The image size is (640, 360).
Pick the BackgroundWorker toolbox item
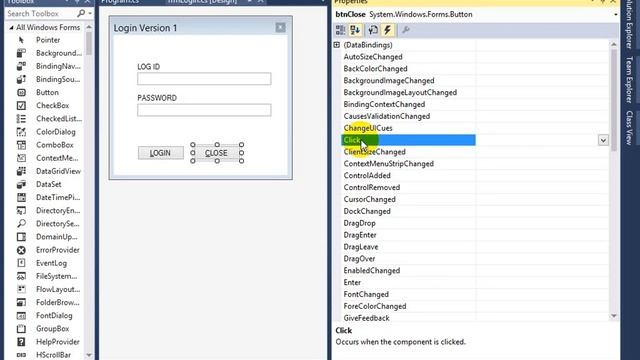pyautogui.click(x=48, y=53)
